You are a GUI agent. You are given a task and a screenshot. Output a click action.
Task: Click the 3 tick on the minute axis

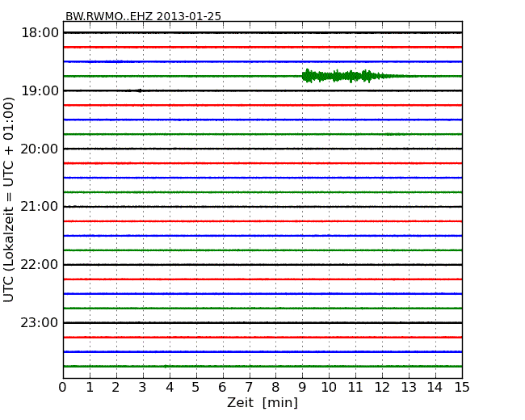tap(143, 388)
